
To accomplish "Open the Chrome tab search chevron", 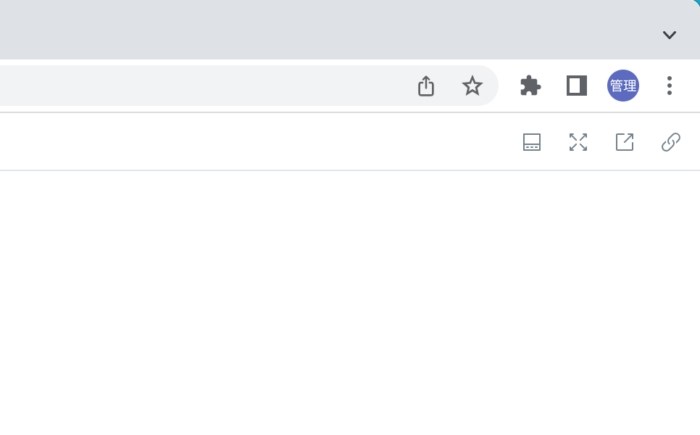I will [669, 35].
